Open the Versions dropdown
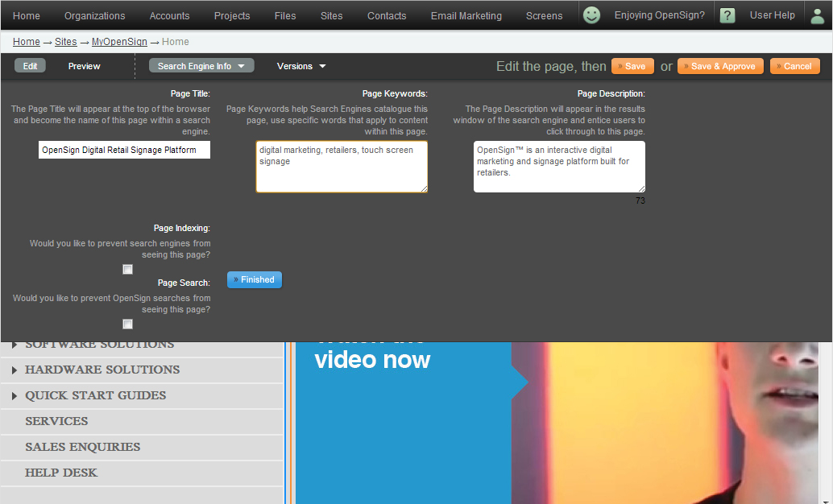The width and height of the screenshot is (833, 504). click(301, 66)
